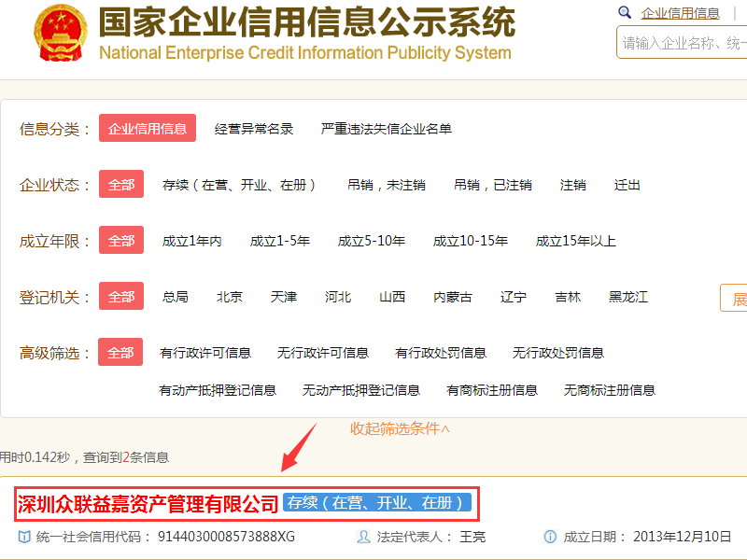
Task: Select 全部 under 登记机关
Action: (121, 296)
